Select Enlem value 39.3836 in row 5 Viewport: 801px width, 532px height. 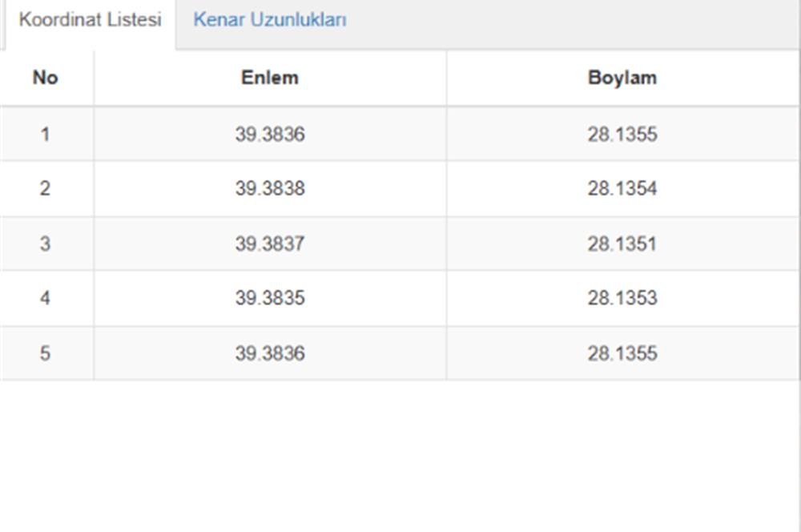click(x=270, y=353)
